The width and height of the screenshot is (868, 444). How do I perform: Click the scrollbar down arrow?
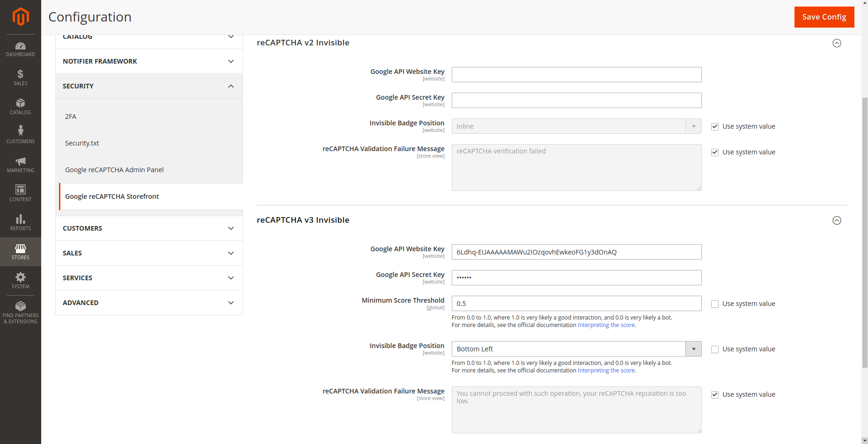pyautogui.click(x=865, y=441)
